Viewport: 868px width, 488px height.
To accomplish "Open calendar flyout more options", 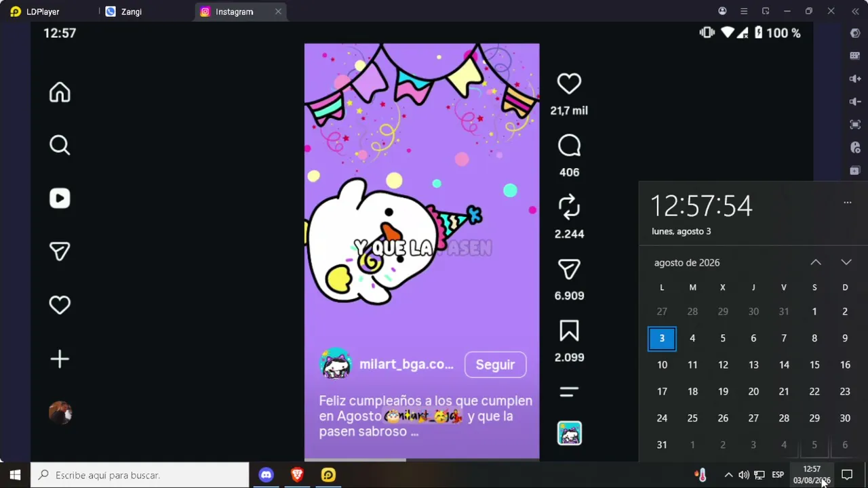I will (x=847, y=202).
